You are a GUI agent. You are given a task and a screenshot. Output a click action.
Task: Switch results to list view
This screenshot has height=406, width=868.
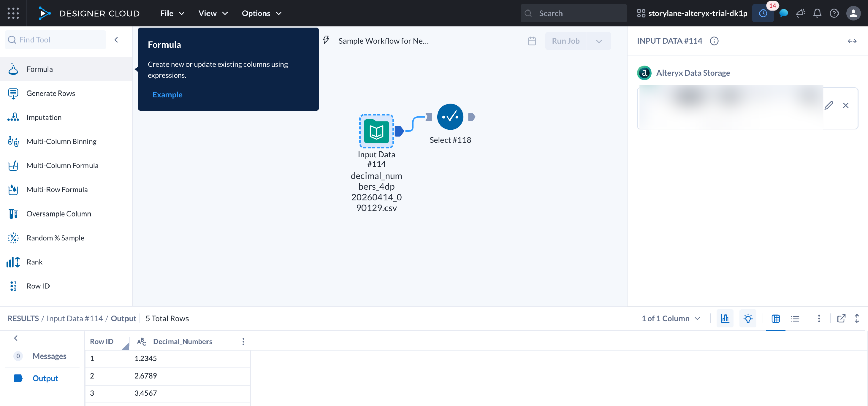[795, 318]
